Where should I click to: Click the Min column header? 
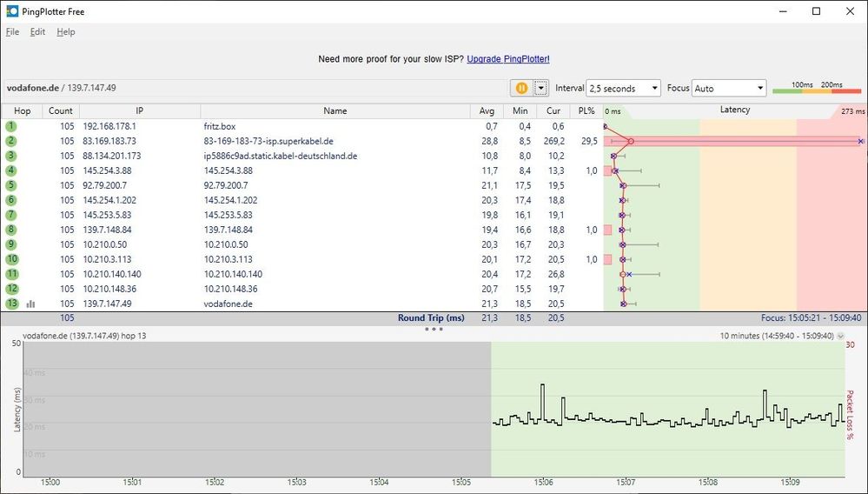[520, 110]
